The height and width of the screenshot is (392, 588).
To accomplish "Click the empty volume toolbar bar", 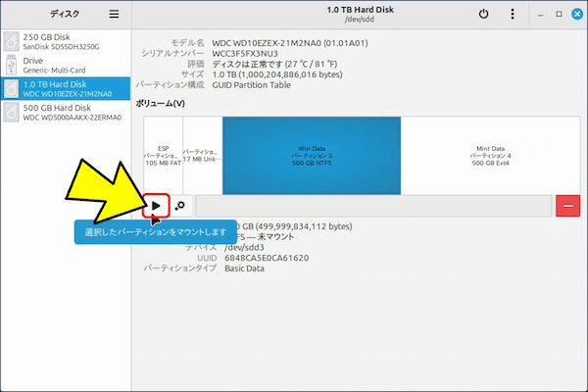I will [x=372, y=206].
